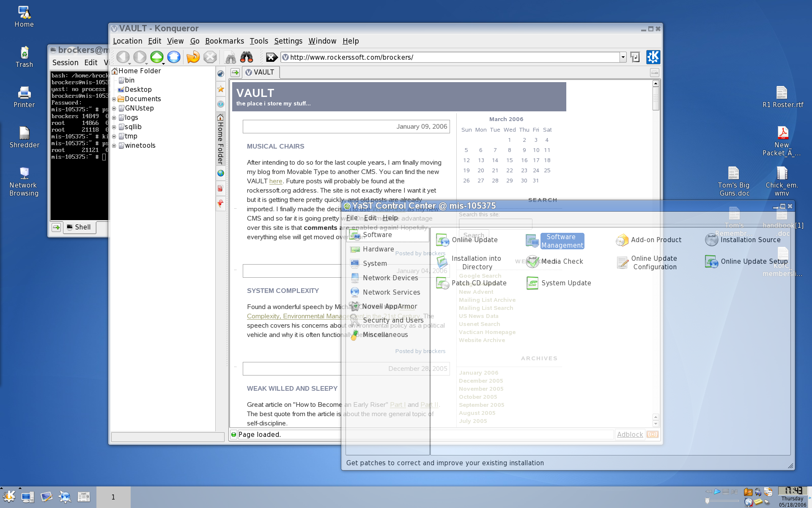
Task: Click the URL address field
Action: 450,57
